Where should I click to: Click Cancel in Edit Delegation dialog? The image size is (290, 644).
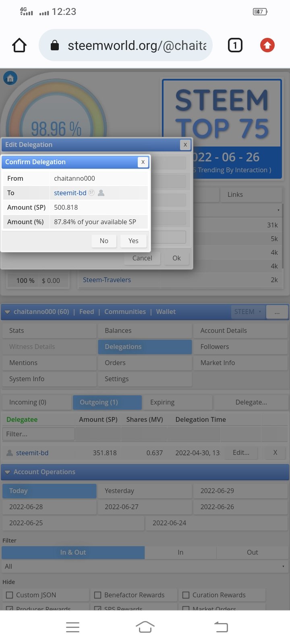pos(142,258)
